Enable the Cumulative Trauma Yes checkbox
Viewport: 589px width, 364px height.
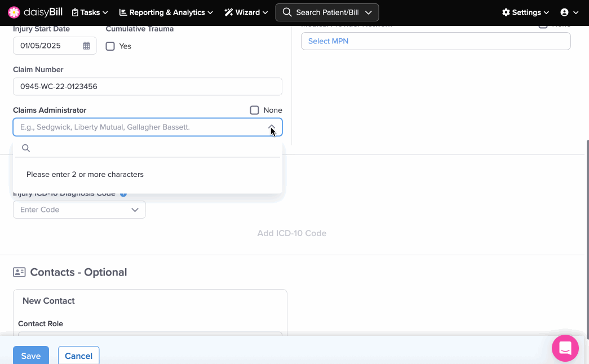pyautogui.click(x=110, y=46)
